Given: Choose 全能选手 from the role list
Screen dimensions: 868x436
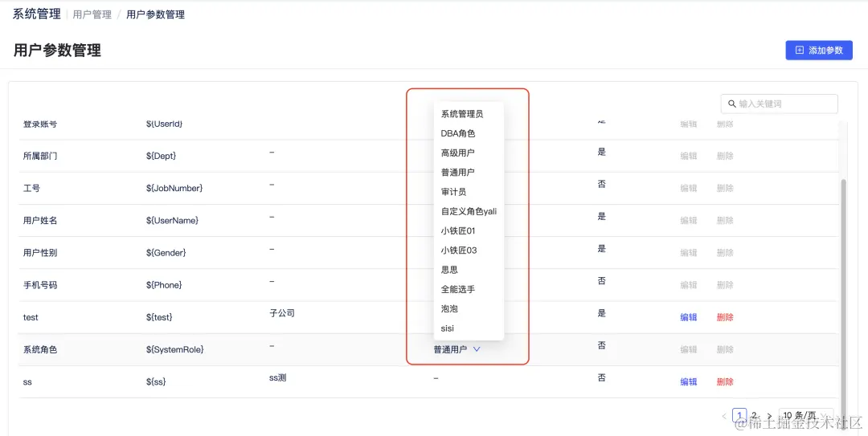Looking at the screenshot, I should 457,289.
